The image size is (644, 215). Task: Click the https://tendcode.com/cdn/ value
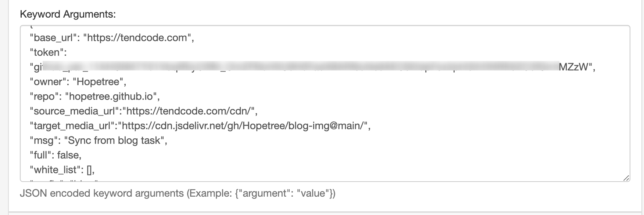point(189,111)
